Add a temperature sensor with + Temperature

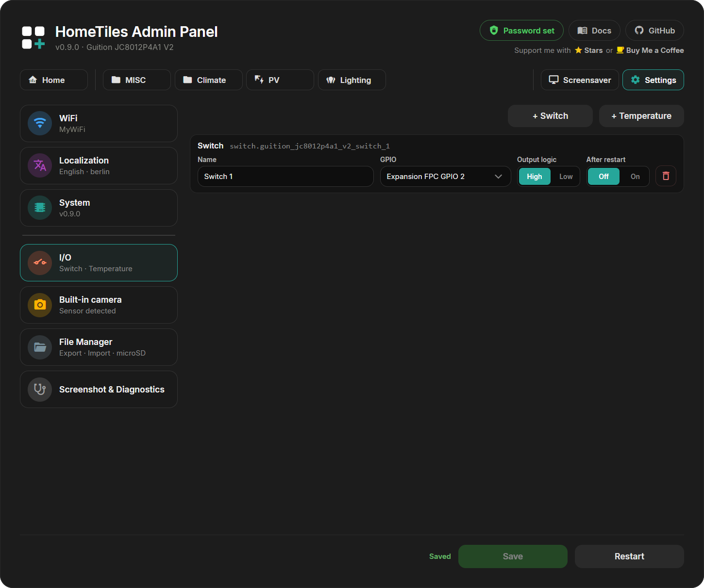coord(641,116)
